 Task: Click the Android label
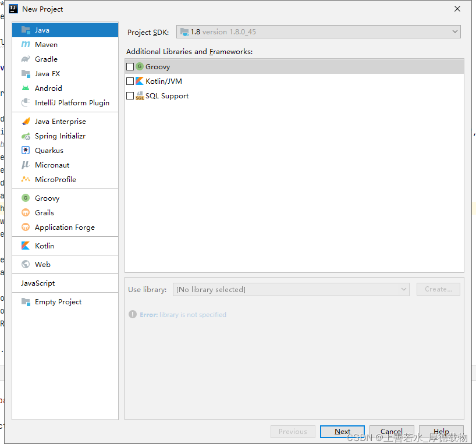pyautogui.click(x=48, y=88)
